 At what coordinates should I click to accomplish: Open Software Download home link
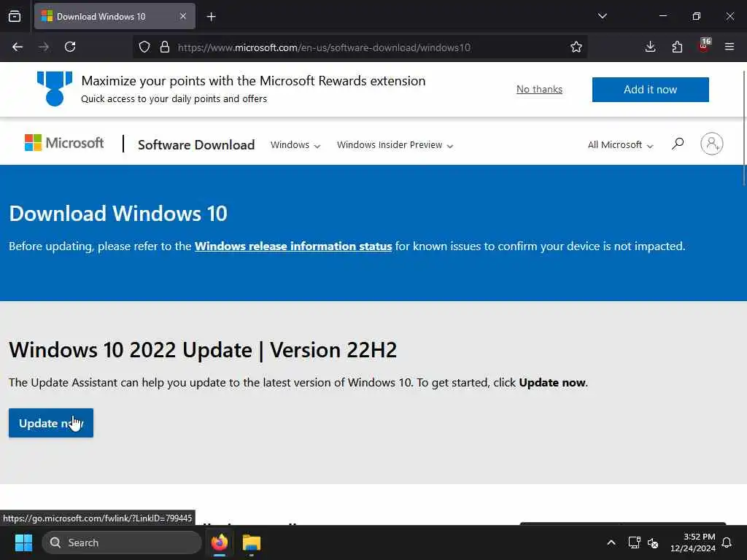coord(196,145)
